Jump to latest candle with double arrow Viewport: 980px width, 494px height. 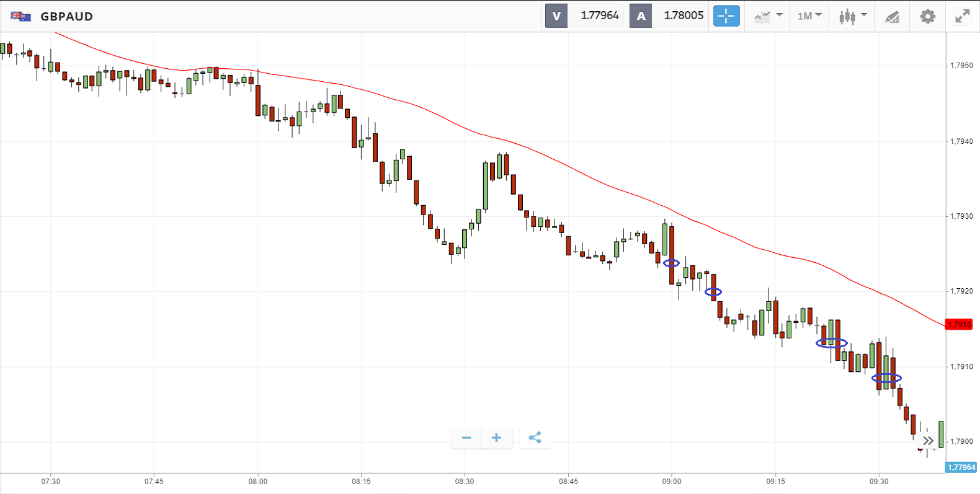928,441
